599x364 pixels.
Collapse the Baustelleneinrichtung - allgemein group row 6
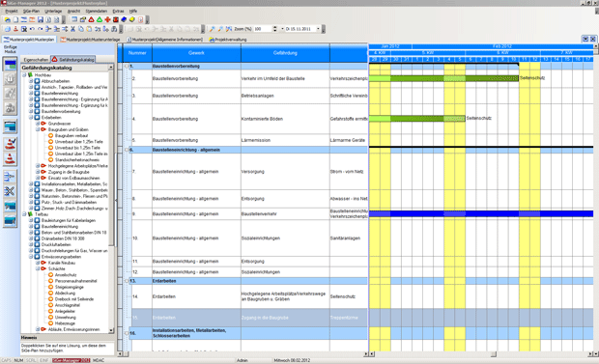(127, 150)
